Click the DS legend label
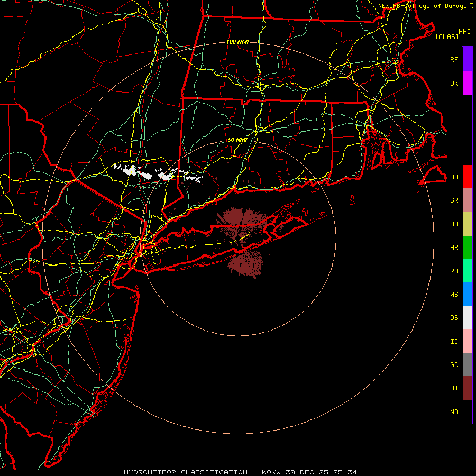Viewport: 476px width, 476px height. (454, 318)
